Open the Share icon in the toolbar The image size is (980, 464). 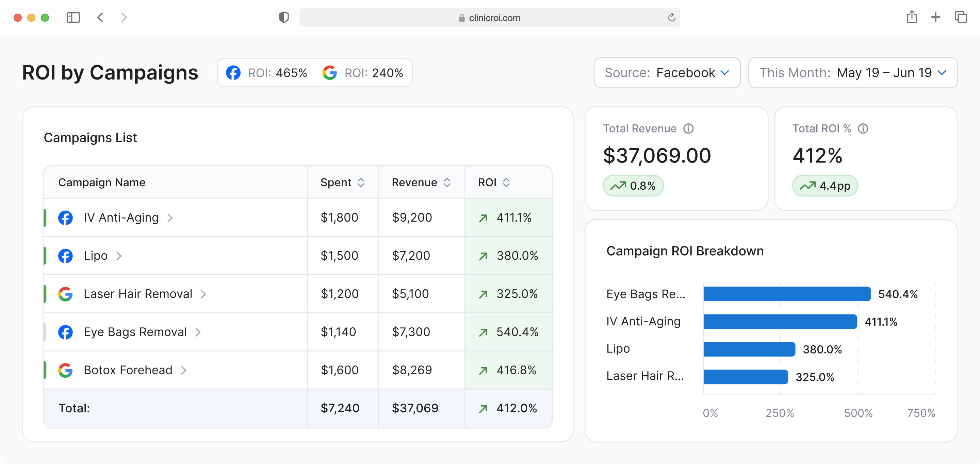click(x=912, y=17)
